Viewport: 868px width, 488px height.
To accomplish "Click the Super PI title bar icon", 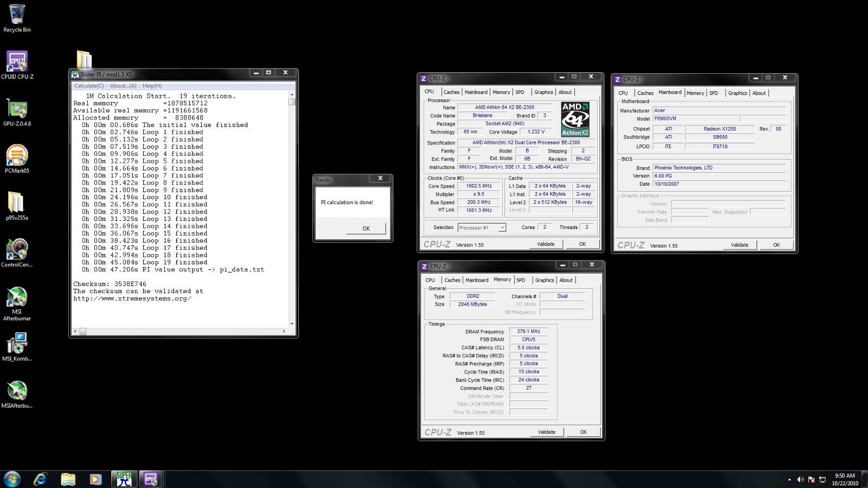I will pos(75,74).
